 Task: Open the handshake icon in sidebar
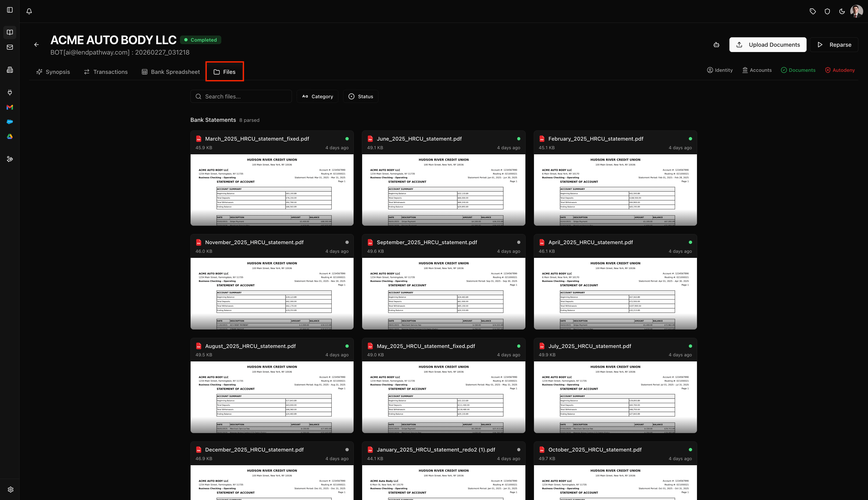[x=10, y=159]
